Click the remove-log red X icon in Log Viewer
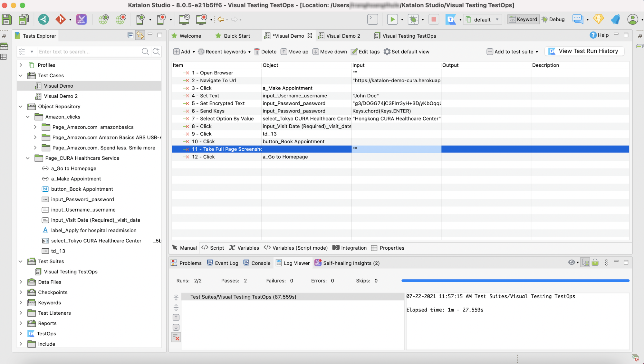 pyautogui.click(x=176, y=337)
